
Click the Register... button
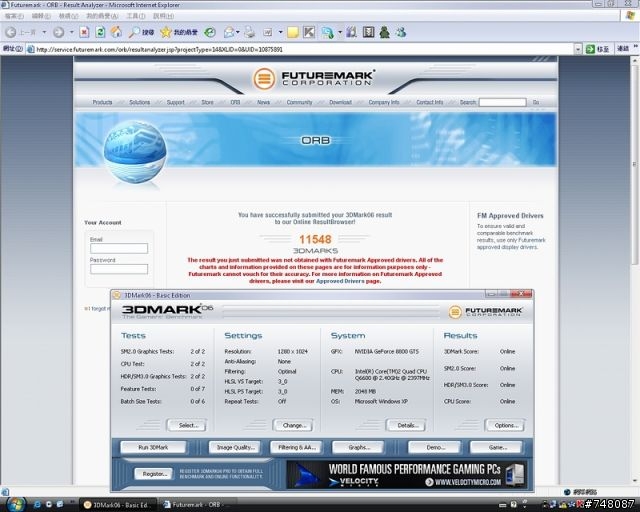(x=154, y=474)
